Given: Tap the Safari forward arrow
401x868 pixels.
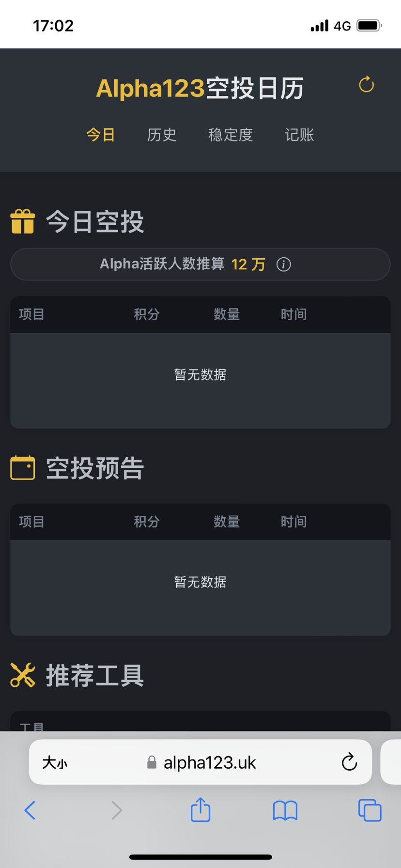Looking at the screenshot, I should coord(116,810).
